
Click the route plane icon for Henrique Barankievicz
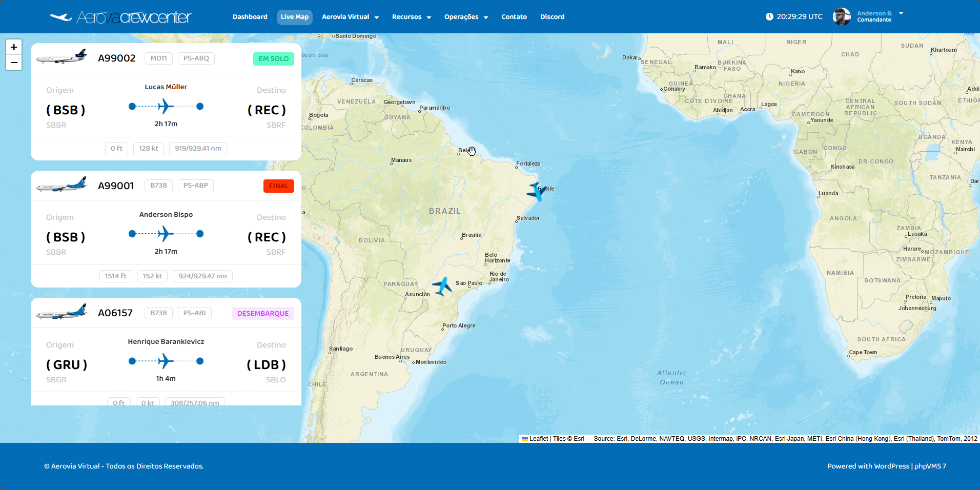point(165,361)
